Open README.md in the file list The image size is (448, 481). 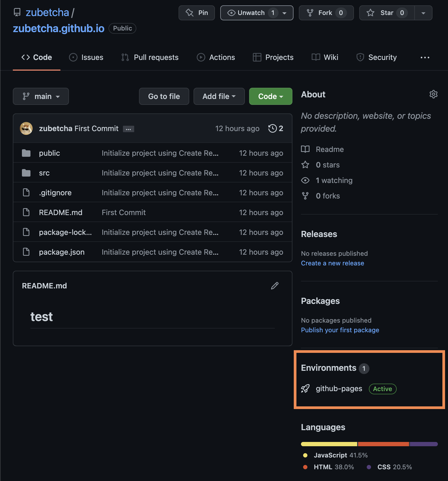(61, 212)
